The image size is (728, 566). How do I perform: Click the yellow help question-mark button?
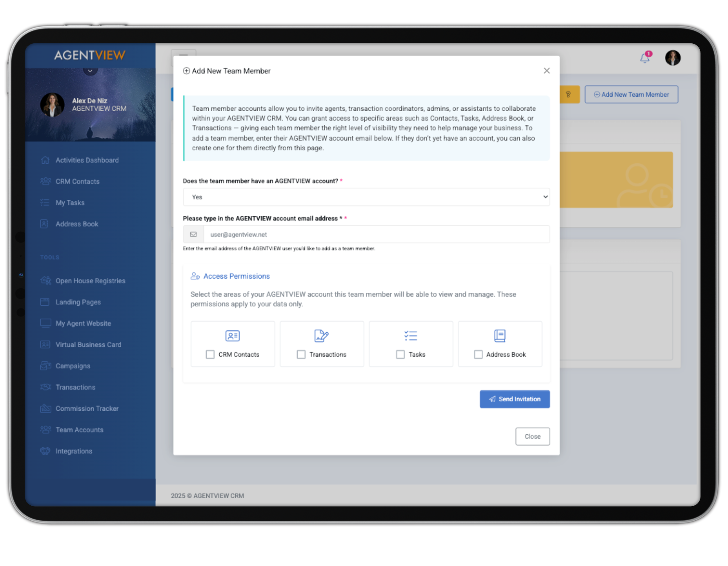coord(569,94)
